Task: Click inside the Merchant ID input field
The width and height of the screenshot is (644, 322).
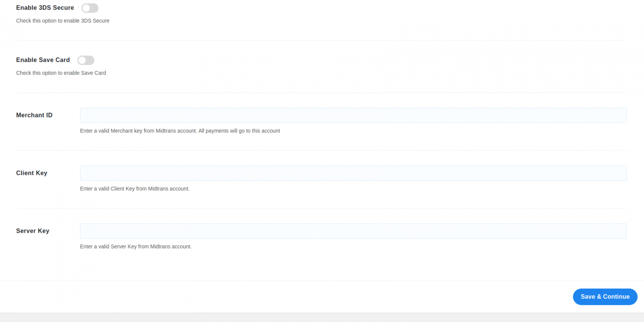Action: click(353, 115)
